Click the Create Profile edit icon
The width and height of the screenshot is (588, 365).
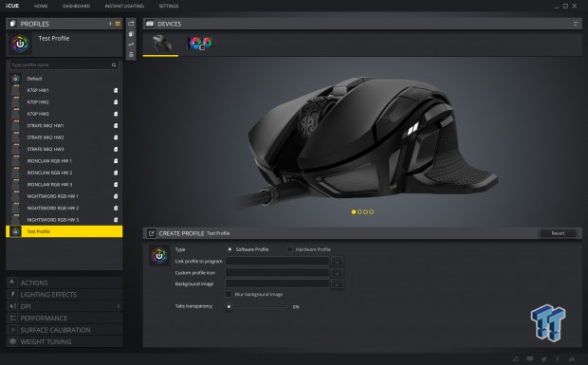coord(151,233)
